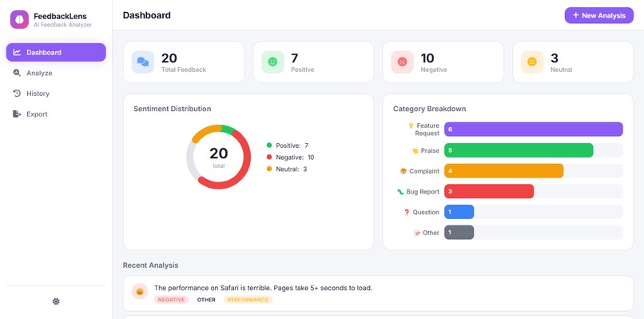Click the clapping hands Praise icon

coord(415,151)
